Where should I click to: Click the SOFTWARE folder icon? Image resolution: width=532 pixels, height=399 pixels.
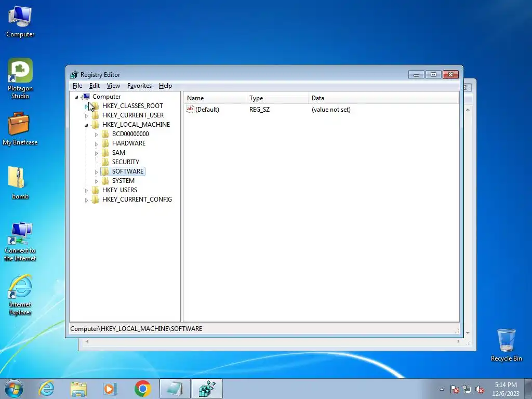105,171
